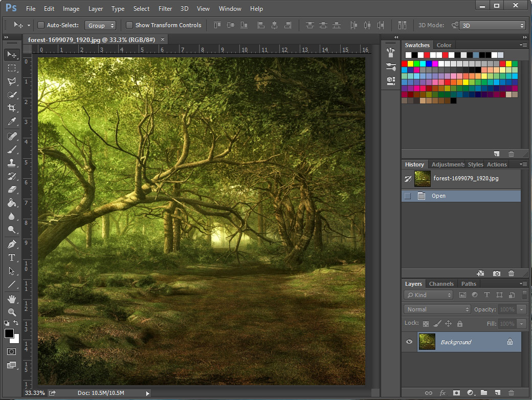Open the Group auto-select dropdown

click(x=100, y=25)
